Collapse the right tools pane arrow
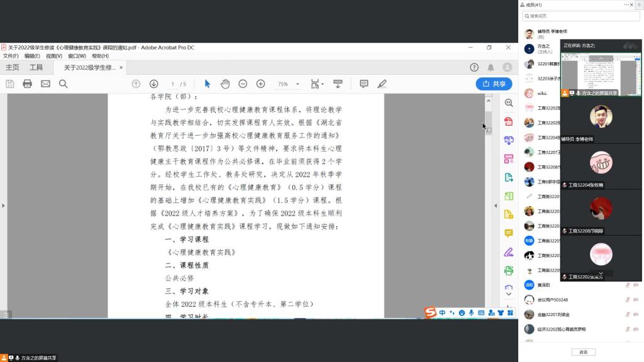The image size is (644, 362). pos(495,206)
